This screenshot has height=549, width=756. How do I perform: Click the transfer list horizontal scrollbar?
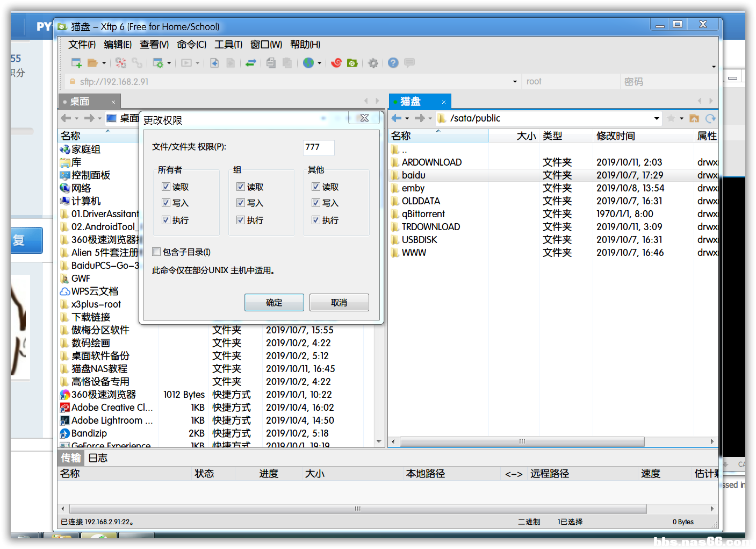point(358,509)
